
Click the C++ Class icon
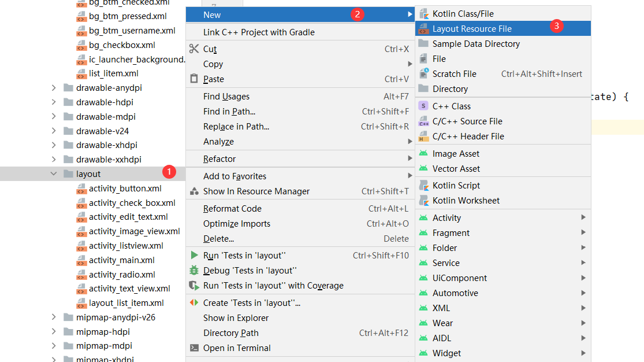pos(423,106)
